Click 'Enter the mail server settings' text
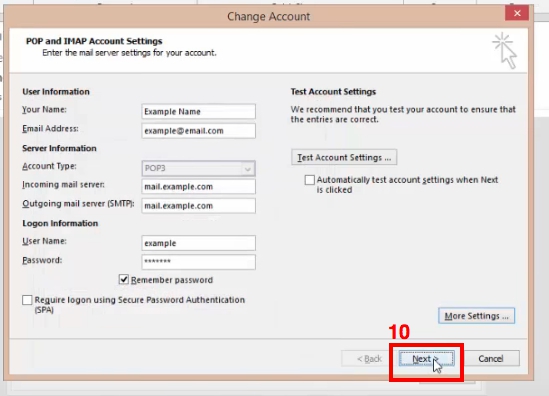Image resolution: width=549 pixels, height=396 pixels. point(129,53)
